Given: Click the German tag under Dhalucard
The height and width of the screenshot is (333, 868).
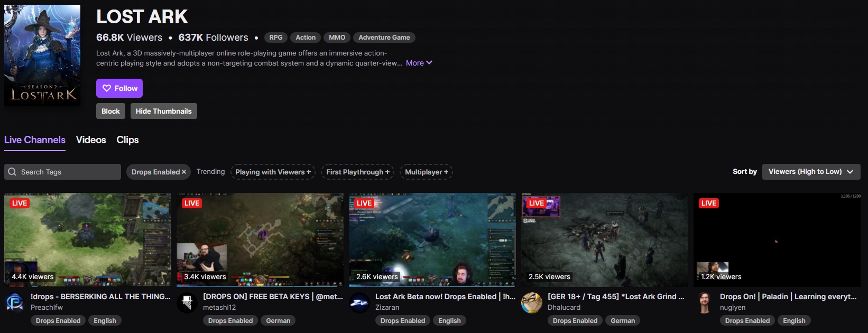Looking at the screenshot, I should tap(623, 321).
